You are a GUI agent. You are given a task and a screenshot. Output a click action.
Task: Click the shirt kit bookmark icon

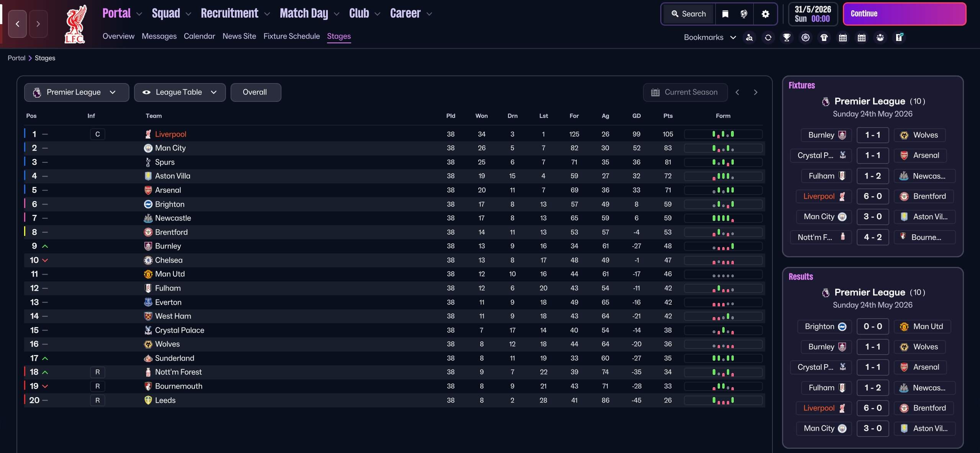[x=824, y=38]
